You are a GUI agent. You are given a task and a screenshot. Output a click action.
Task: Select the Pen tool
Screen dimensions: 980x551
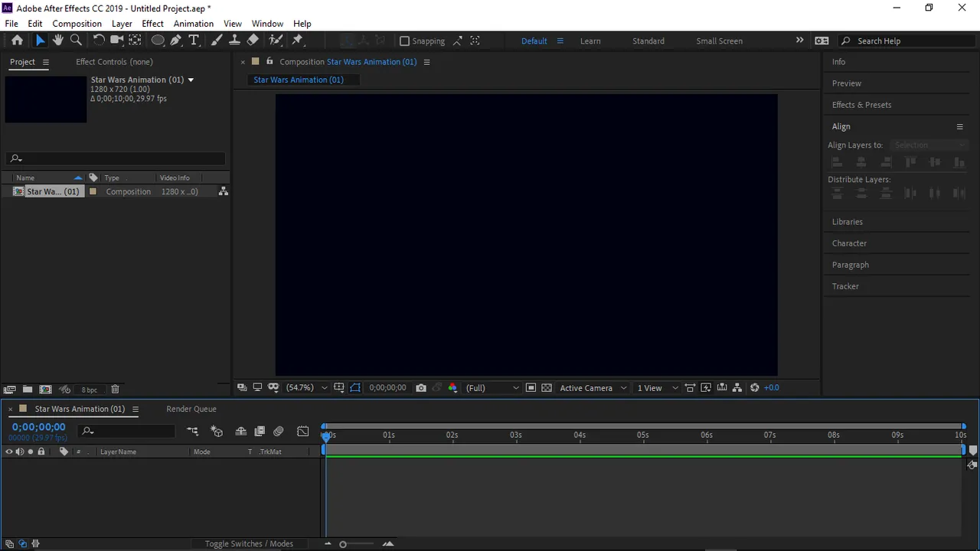pos(176,41)
